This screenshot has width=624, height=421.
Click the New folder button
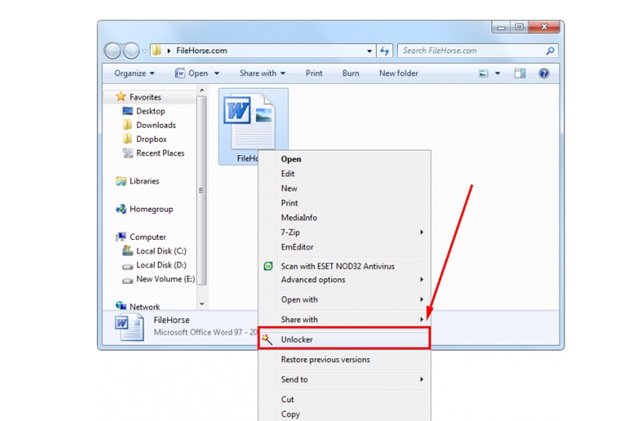click(x=398, y=73)
